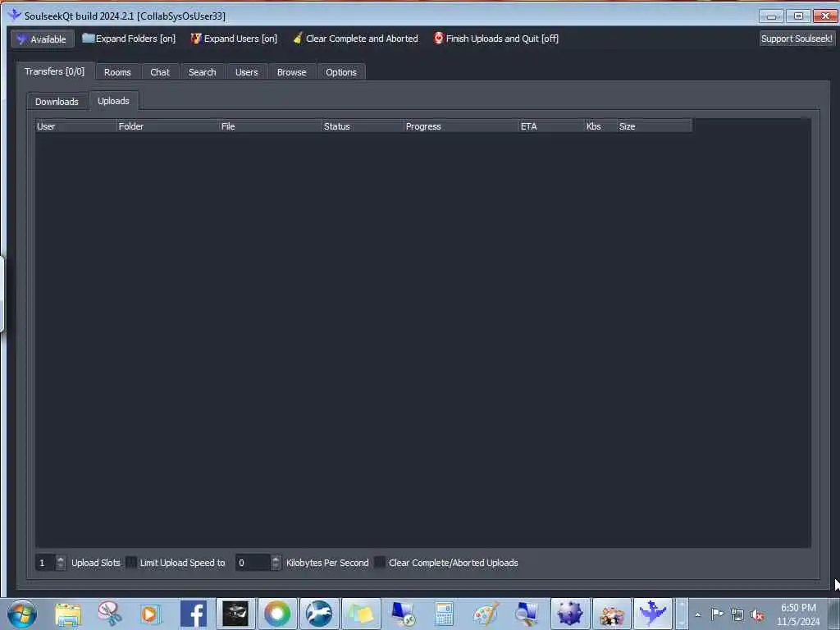Switch to the Chat tab
This screenshot has width=840, height=630.
tap(160, 72)
